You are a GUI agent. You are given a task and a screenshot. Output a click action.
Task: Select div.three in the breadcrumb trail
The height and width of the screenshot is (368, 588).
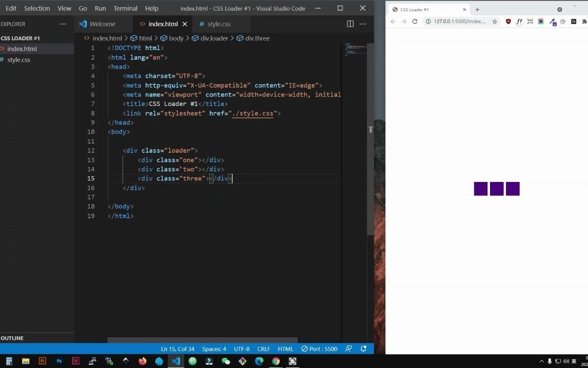pos(257,38)
